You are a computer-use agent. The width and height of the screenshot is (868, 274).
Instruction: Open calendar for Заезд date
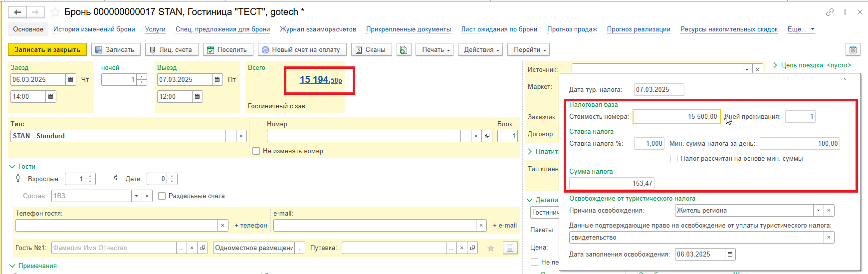pos(71,79)
